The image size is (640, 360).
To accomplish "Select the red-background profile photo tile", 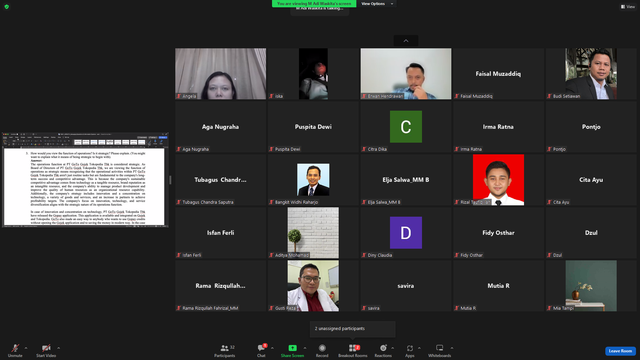I will [x=498, y=180].
